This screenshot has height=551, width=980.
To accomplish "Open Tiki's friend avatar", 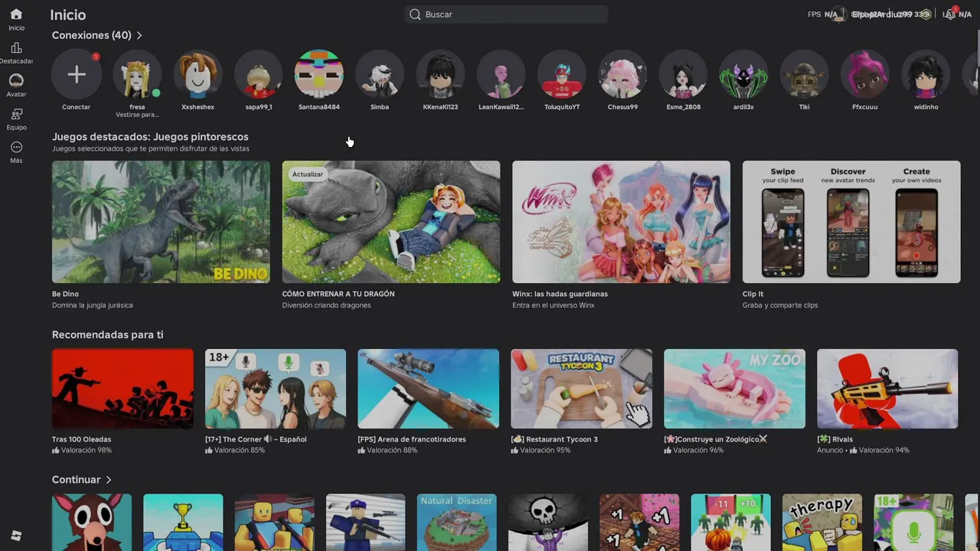I will (805, 74).
